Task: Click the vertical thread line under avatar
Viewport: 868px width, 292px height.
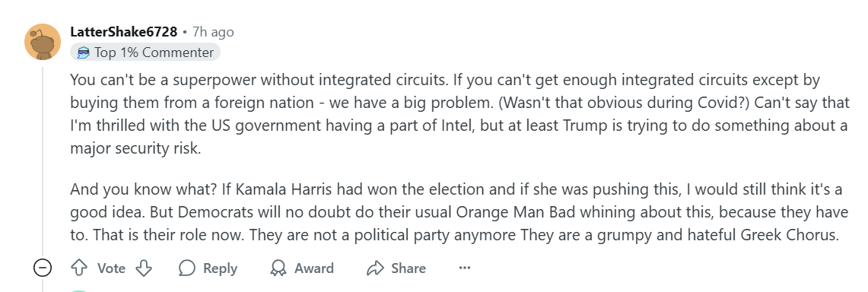Action: point(43,160)
